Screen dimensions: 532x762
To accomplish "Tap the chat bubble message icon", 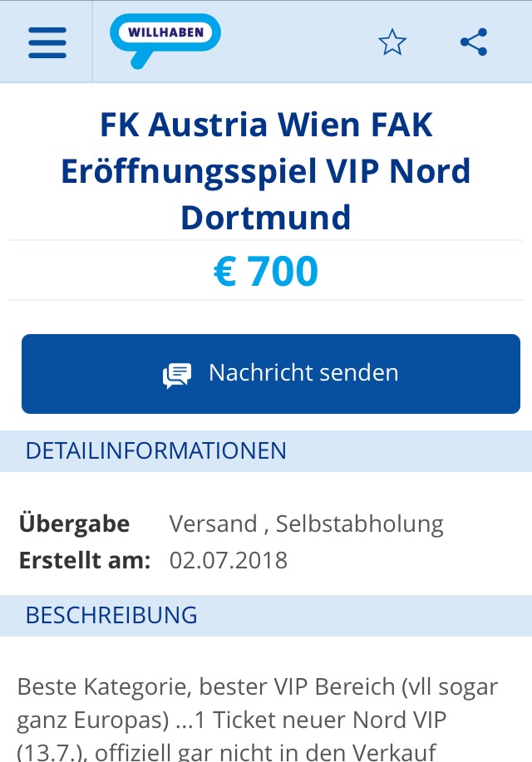I will point(176,376).
